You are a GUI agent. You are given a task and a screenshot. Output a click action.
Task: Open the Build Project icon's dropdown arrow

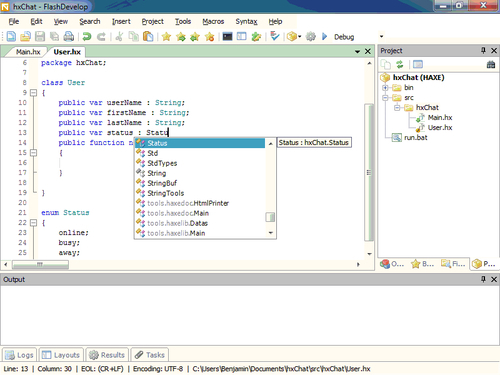(x=299, y=36)
